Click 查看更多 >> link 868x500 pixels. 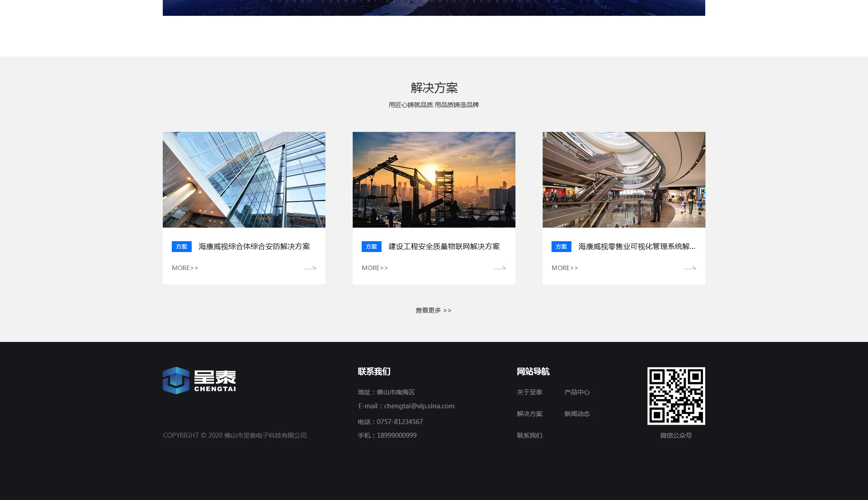point(434,310)
